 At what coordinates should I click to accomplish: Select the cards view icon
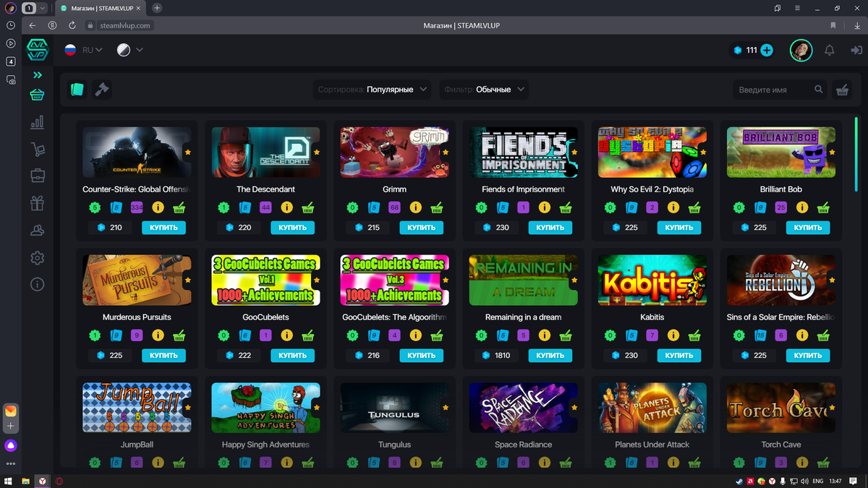pyautogui.click(x=77, y=90)
